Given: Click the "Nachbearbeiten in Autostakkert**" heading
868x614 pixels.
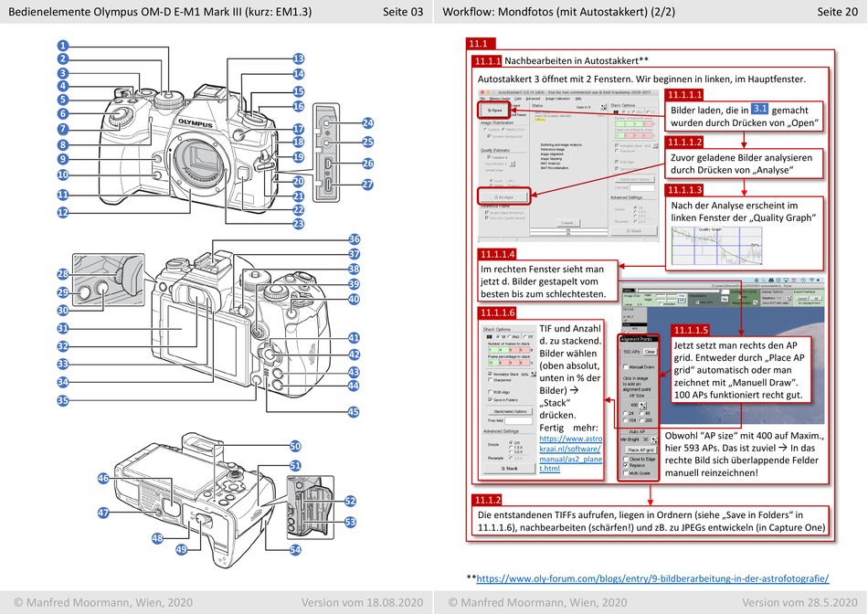Looking at the screenshot, I should click(577, 60).
